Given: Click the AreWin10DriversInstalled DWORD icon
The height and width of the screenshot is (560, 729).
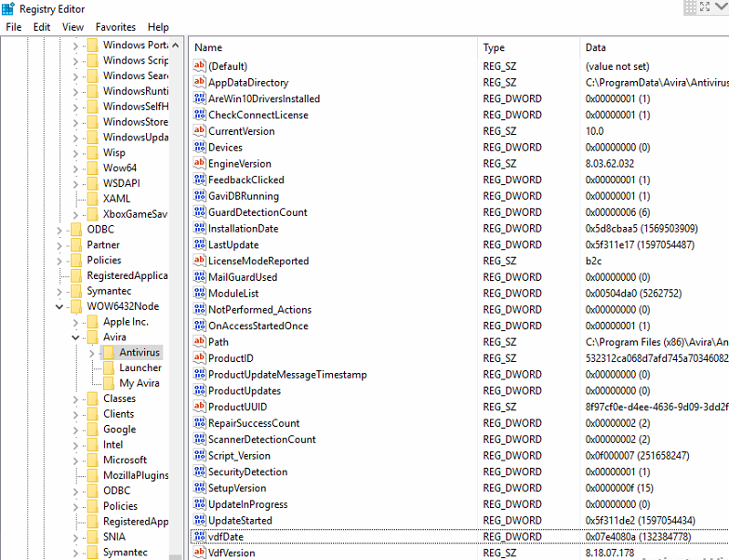Looking at the screenshot, I should [199, 99].
